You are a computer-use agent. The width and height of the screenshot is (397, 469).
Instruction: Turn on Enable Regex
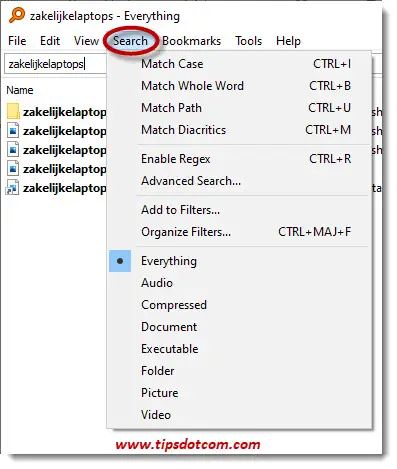click(x=239, y=159)
